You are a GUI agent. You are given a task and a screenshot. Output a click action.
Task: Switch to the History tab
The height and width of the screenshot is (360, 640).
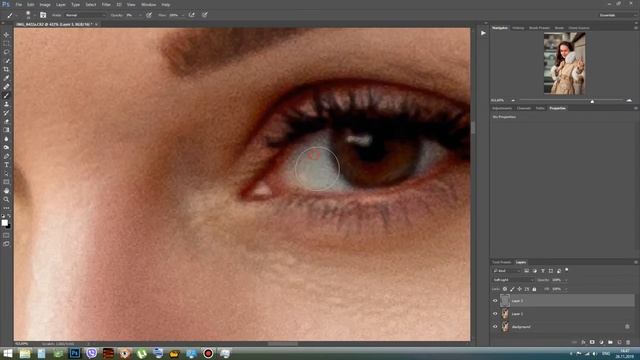tap(518, 28)
